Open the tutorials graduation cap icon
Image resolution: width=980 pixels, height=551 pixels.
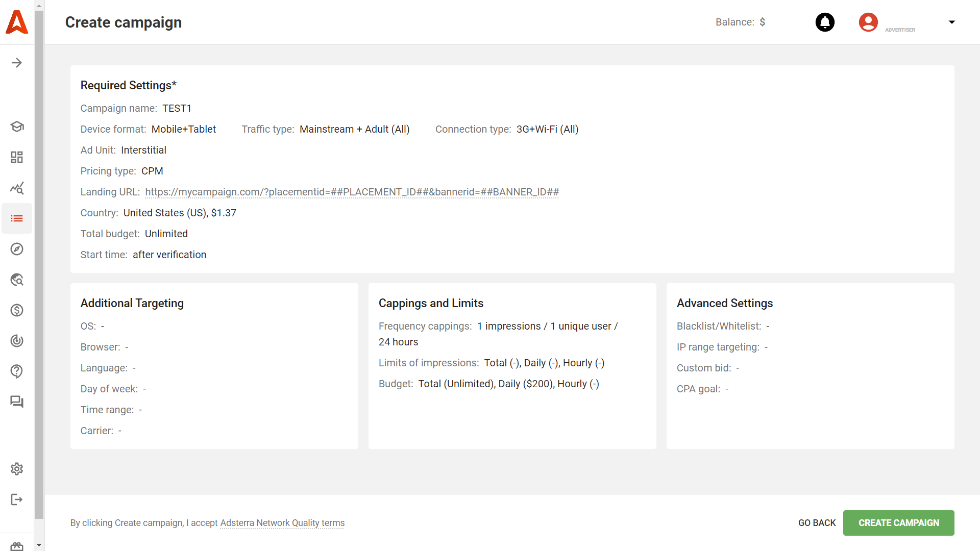(17, 127)
